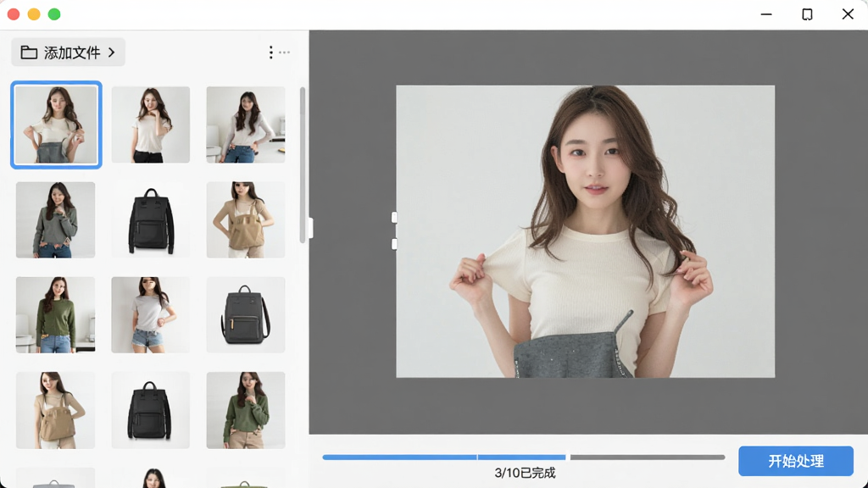
Task: Click the 3/10已完成 progress status text
Action: [525, 473]
